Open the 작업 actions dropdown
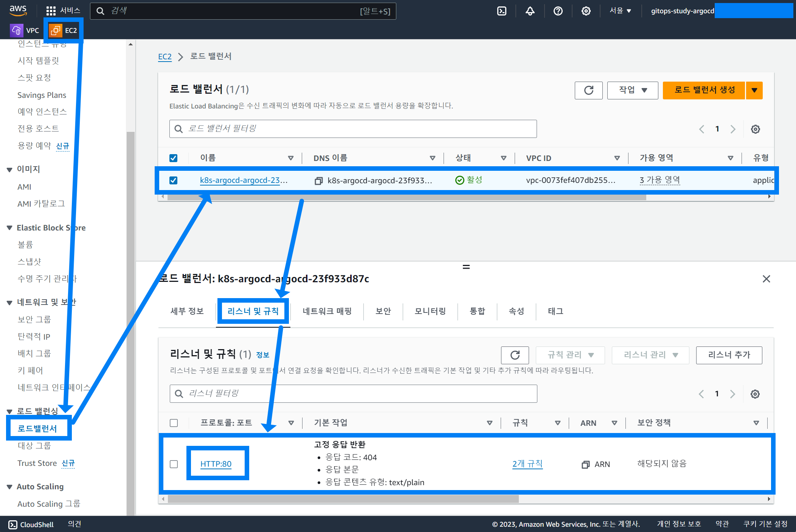The height and width of the screenshot is (532, 796). (x=632, y=90)
